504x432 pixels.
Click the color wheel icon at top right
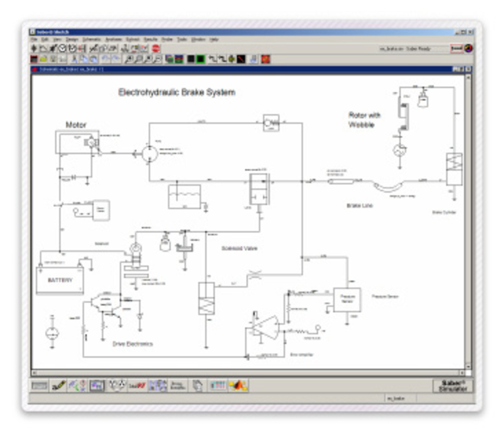tap(468, 48)
